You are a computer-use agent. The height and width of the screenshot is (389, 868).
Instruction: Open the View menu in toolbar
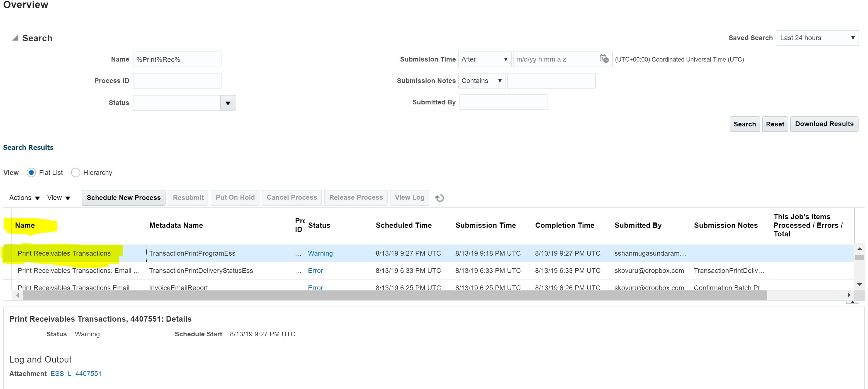59,198
